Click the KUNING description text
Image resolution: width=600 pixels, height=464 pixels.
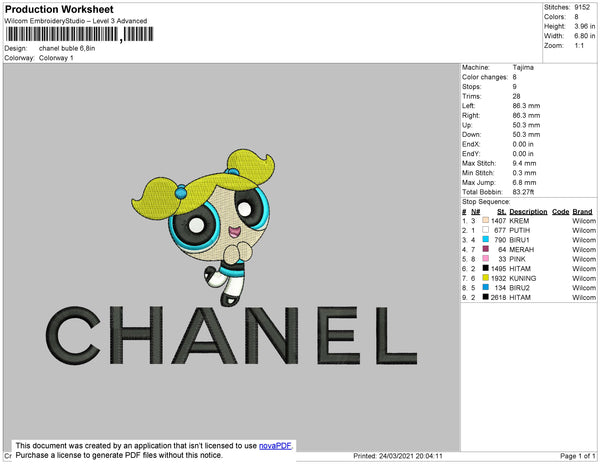[x=523, y=278]
